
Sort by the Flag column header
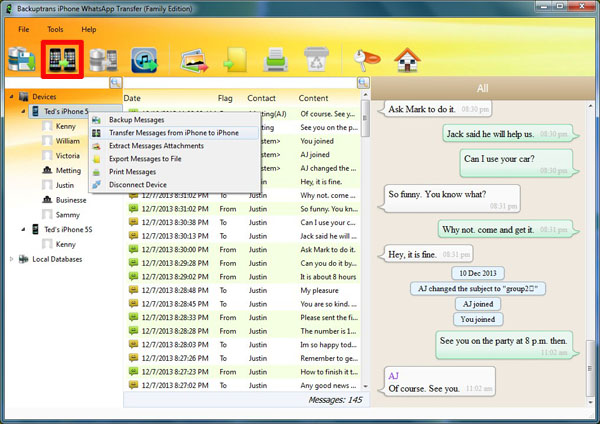point(225,98)
